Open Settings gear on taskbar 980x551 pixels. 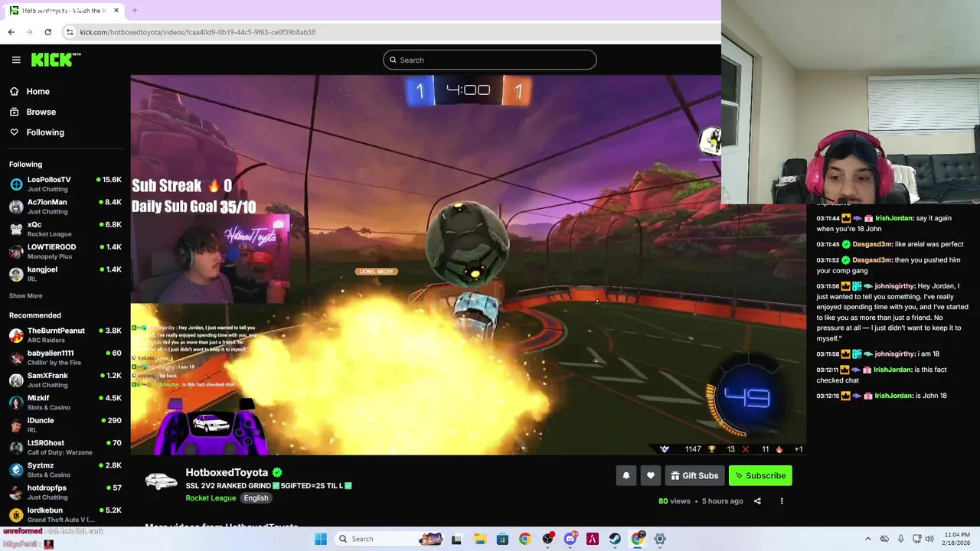(x=660, y=539)
